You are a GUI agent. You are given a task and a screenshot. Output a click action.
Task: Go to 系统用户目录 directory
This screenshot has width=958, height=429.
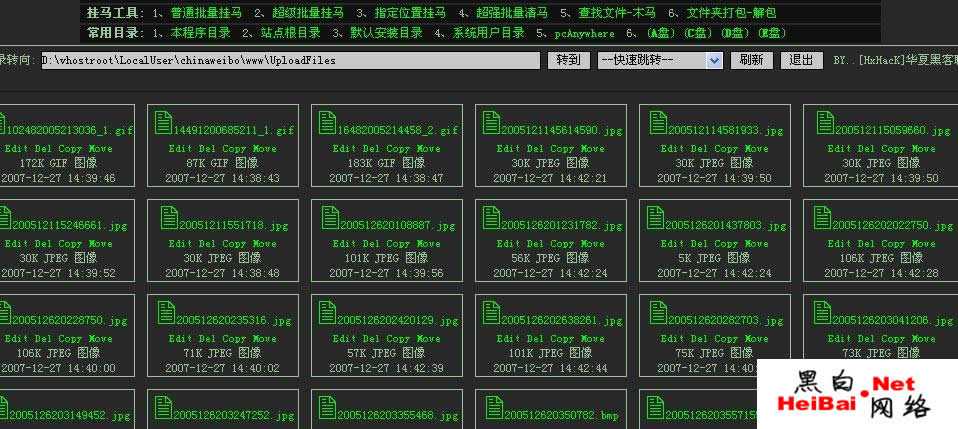489,33
